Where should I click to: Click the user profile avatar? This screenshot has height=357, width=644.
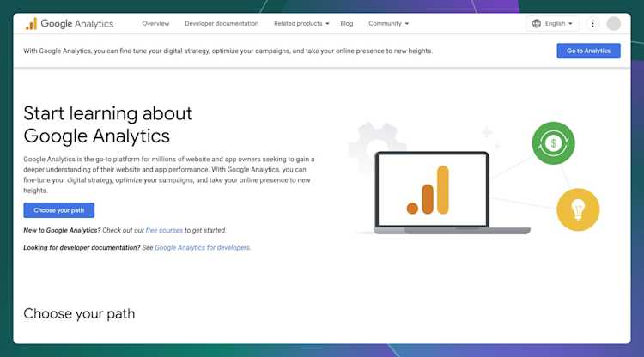pos(614,23)
